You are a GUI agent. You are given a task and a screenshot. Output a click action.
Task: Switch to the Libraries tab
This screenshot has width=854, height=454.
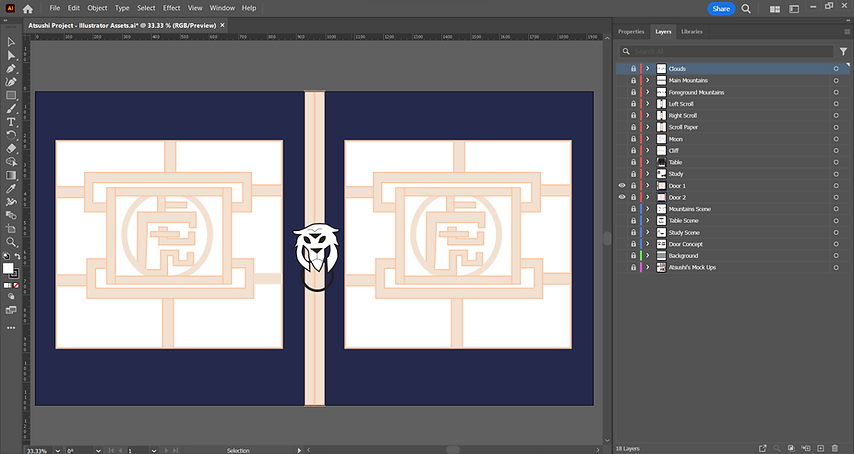(x=692, y=32)
